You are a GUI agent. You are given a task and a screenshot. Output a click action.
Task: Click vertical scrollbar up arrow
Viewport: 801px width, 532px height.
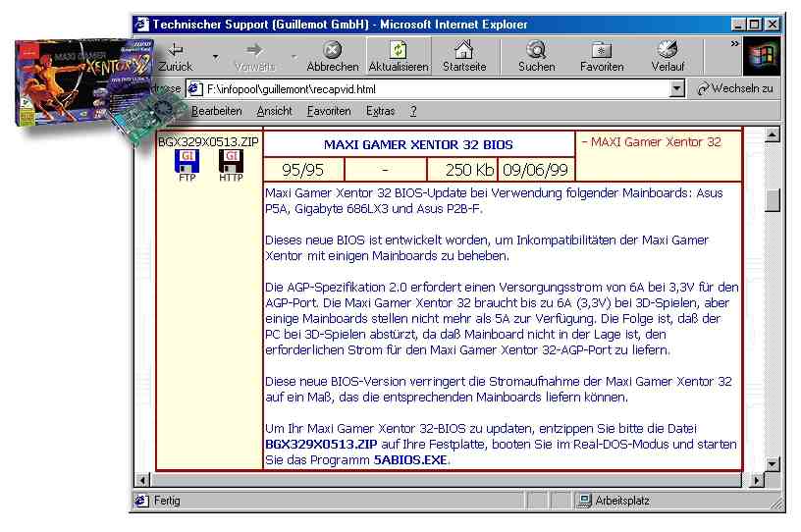[773, 134]
